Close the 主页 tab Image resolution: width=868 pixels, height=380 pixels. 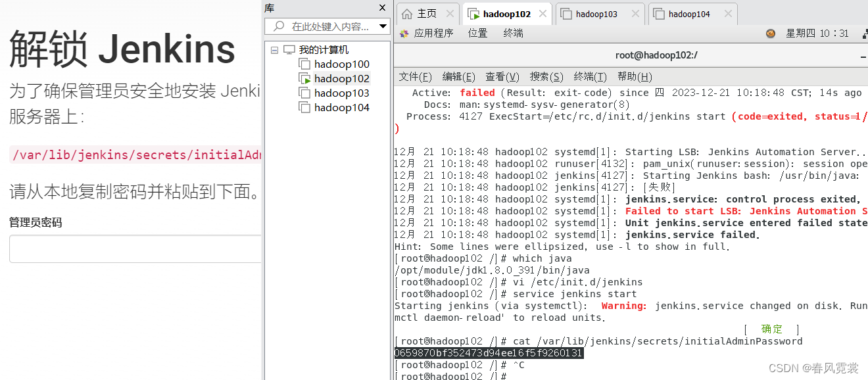[450, 13]
